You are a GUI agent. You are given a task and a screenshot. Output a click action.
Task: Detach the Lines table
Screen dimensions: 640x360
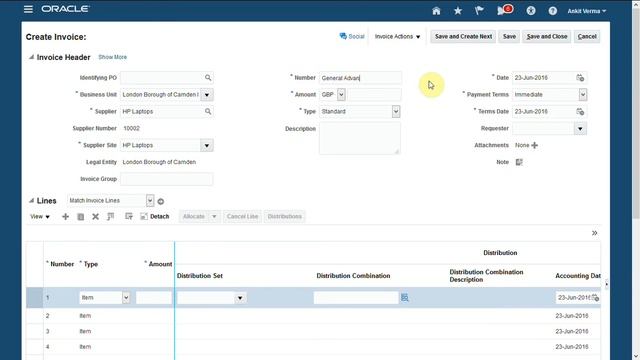coord(154,216)
